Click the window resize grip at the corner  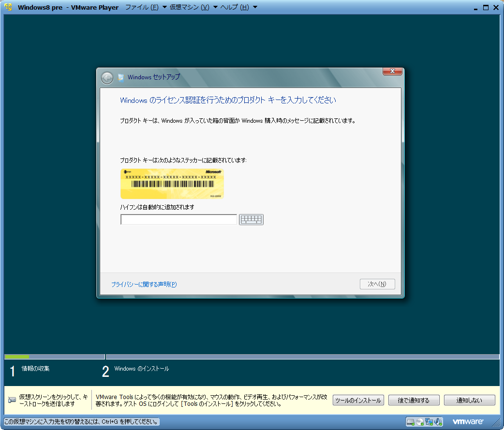(497, 423)
